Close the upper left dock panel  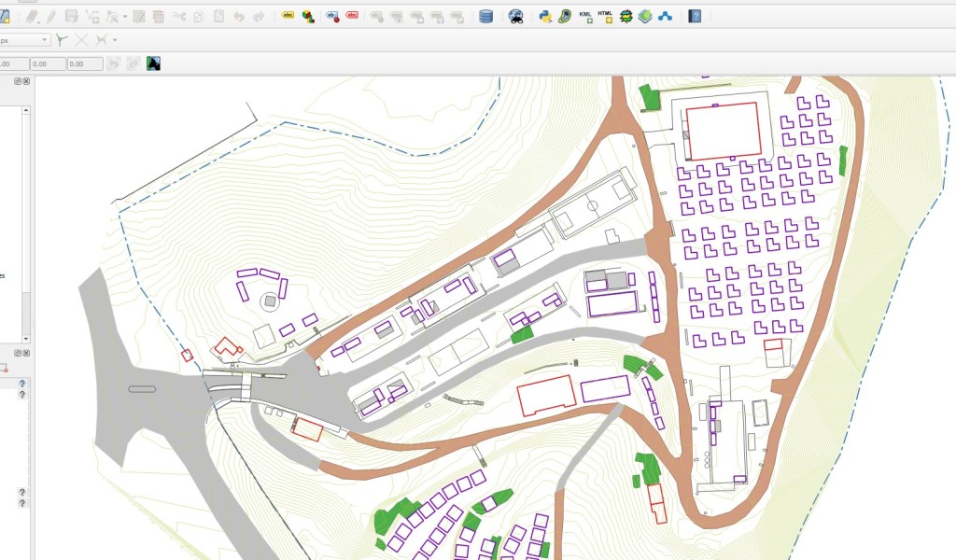pos(26,82)
